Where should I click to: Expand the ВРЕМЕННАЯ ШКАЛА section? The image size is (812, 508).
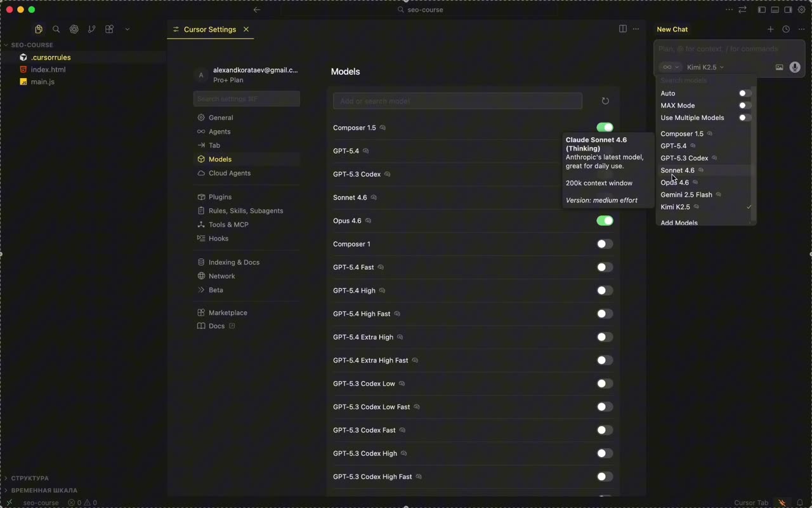point(44,490)
